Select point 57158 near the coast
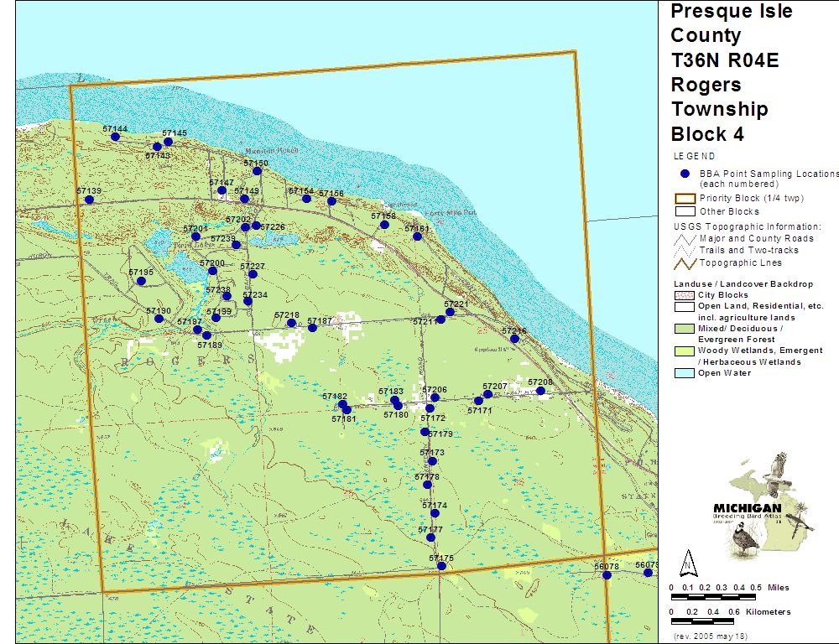The width and height of the screenshot is (839, 644). click(x=384, y=225)
